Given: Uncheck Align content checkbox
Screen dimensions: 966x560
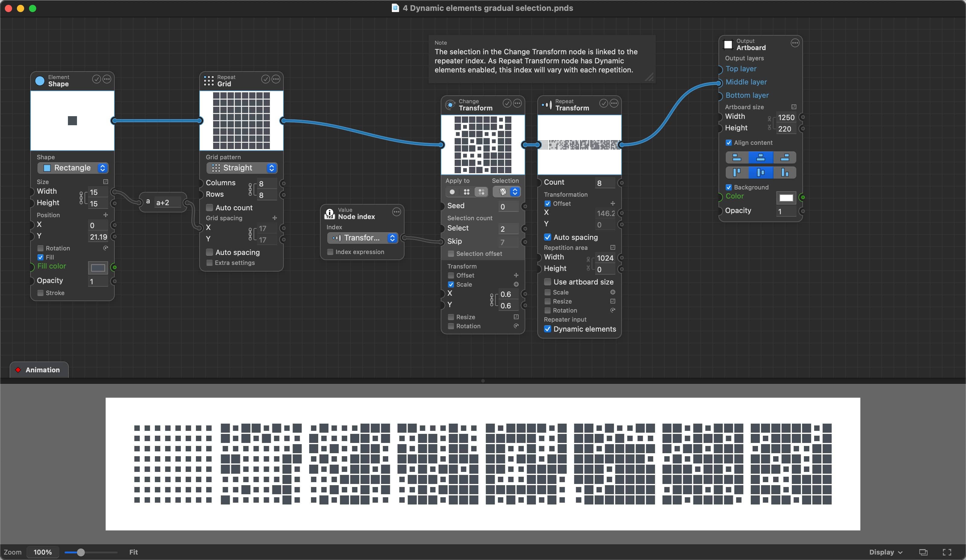Looking at the screenshot, I should (x=729, y=143).
